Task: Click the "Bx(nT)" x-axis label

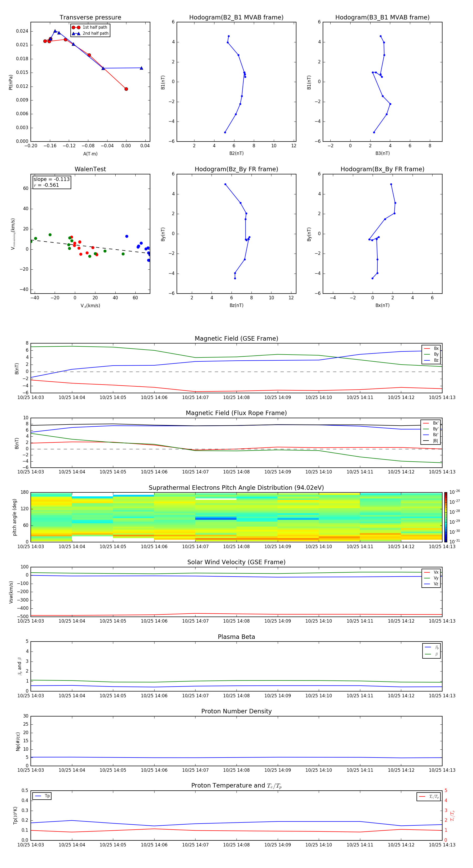Action: [382, 305]
